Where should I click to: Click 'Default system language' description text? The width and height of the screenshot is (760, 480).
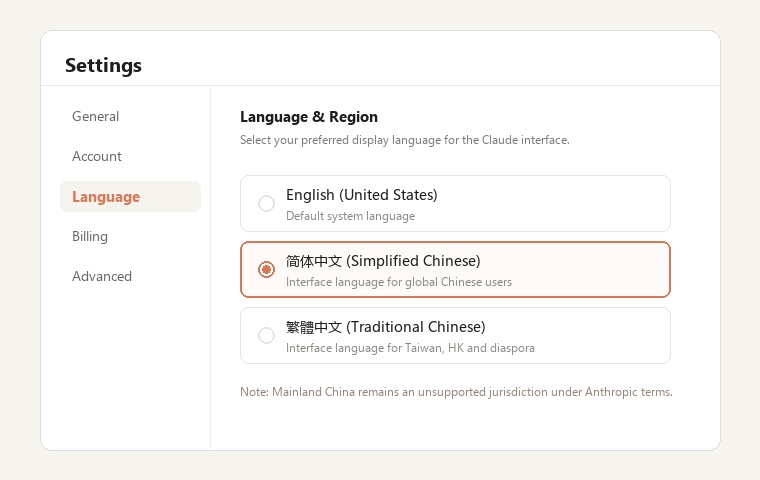point(350,216)
